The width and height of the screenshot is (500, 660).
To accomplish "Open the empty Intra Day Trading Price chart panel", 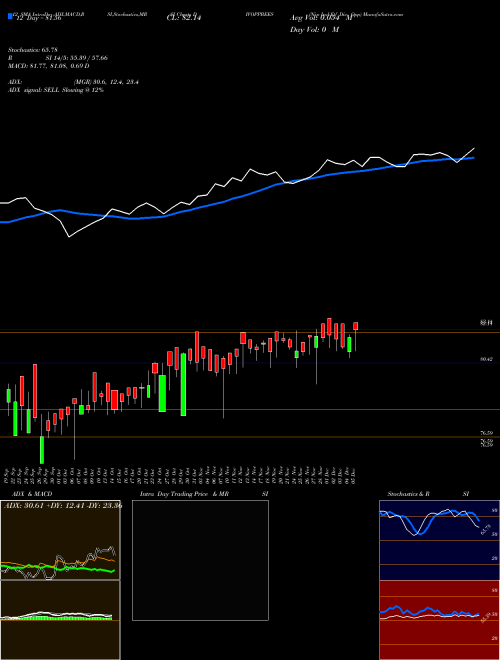I will (200, 560).
